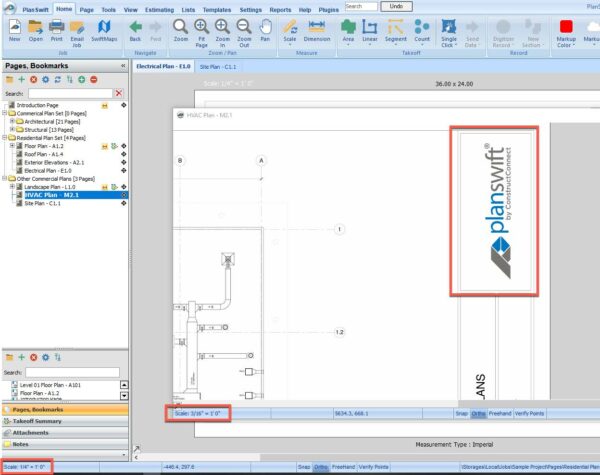The image size is (600, 475).
Task: Open the Templates ribbon tab
Action: pos(217,10)
